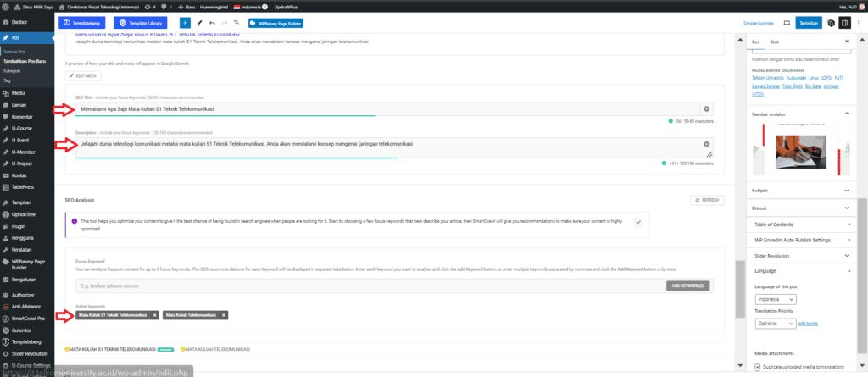Screen dimensions: 868x377
Task: Expand the Table of Contents panel
Action: click(800, 225)
